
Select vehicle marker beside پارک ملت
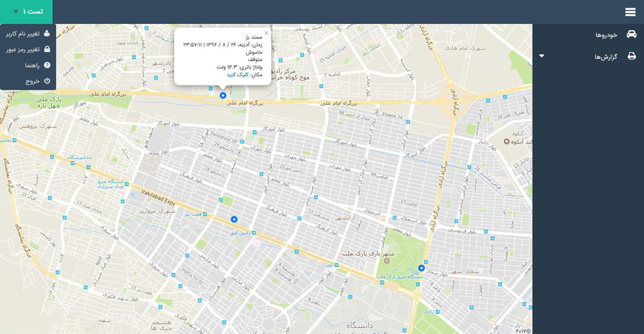click(421, 268)
